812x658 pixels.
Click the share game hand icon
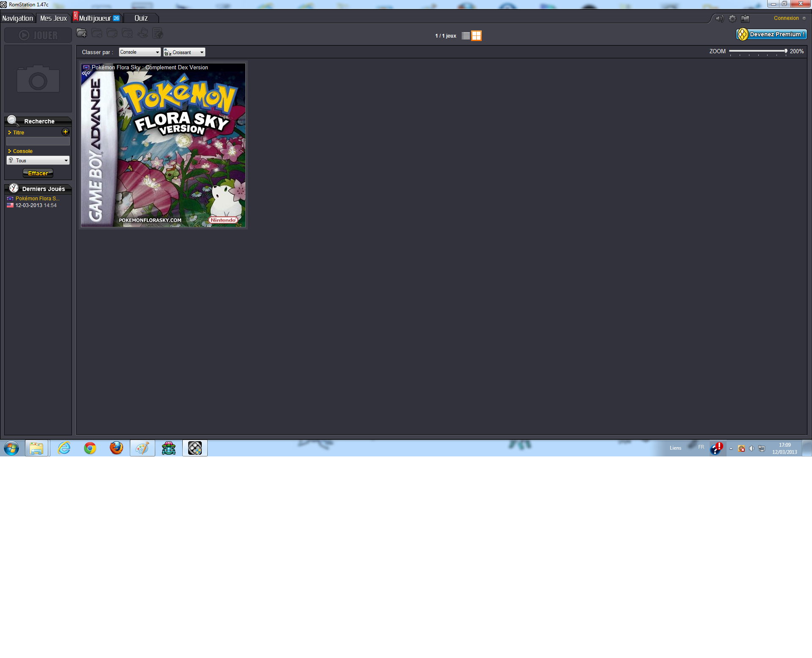click(143, 33)
